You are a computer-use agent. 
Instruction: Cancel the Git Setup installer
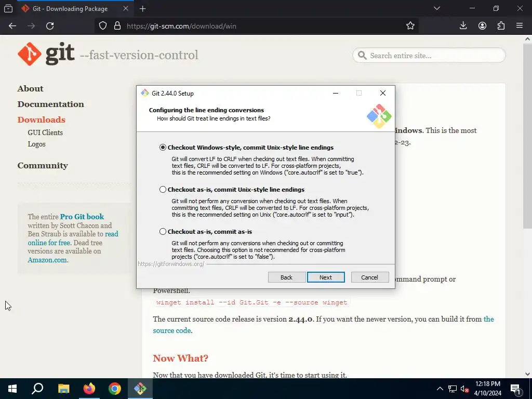click(x=370, y=277)
